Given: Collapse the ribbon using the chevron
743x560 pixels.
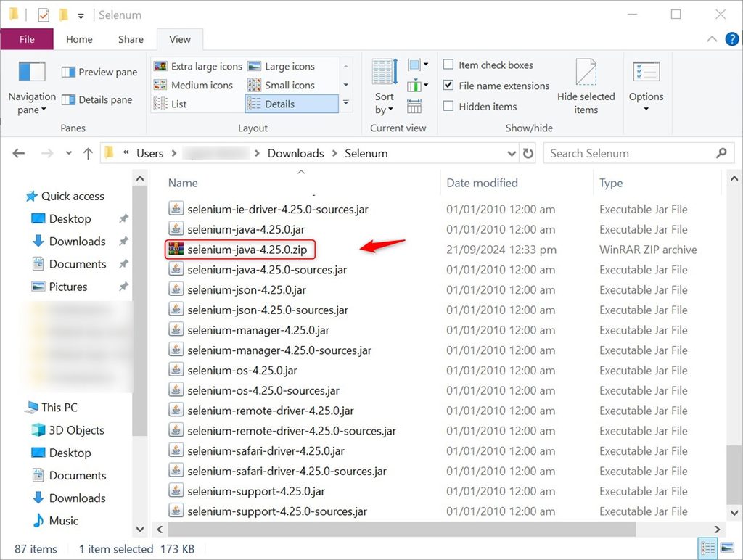Looking at the screenshot, I should pyautogui.click(x=712, y=39).
